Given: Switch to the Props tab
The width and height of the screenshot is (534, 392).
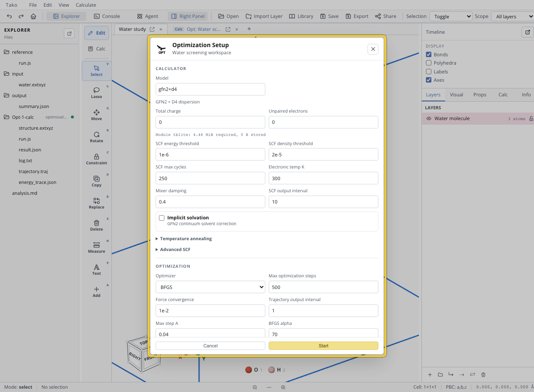Looking at the screenshot, I should point(480,95).
